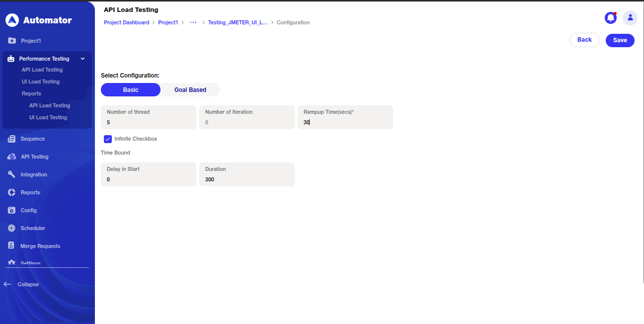Viewport: 644px width, 324px height.
Task: Click the Reports pie chart icon
Action: coord(12,192)
